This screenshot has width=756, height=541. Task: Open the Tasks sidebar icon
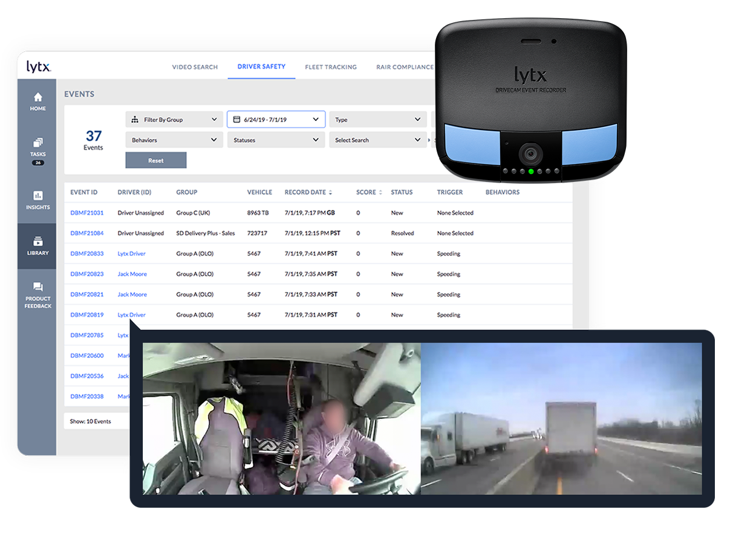(37, 143)
